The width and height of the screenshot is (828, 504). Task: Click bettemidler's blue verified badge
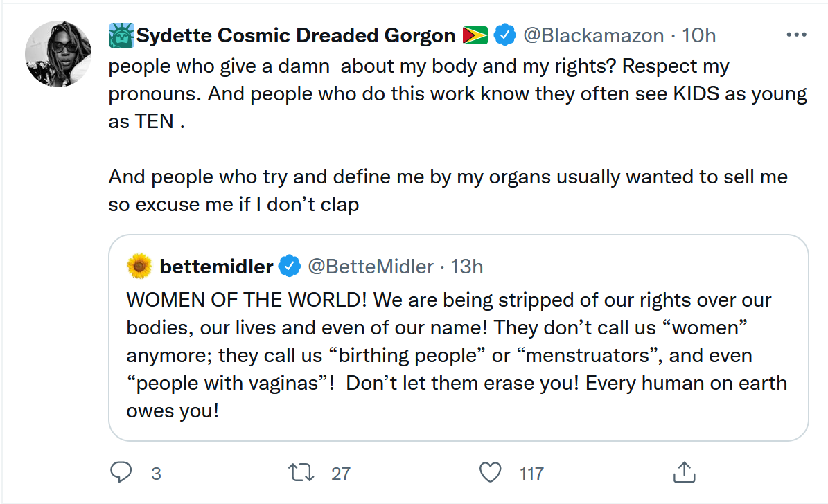(x=289, y=266)
